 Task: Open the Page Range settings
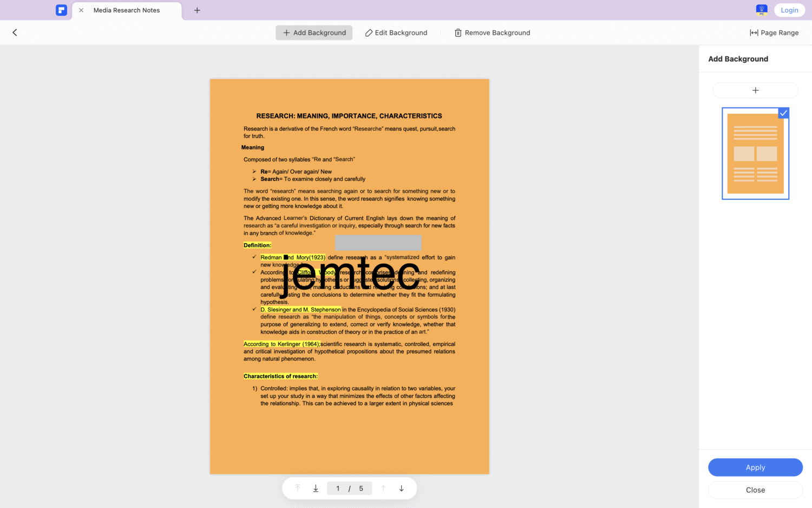click(x=774, y=32)
